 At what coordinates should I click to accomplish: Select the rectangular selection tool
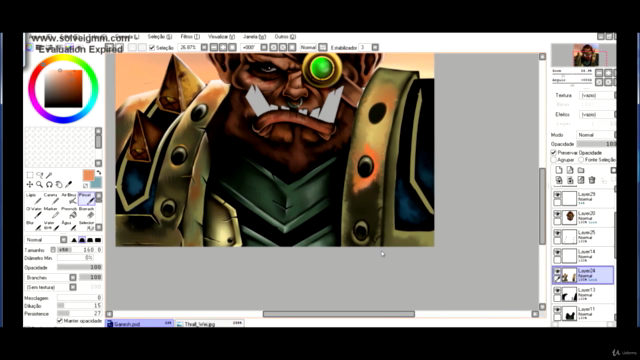[x=30, y=175]
